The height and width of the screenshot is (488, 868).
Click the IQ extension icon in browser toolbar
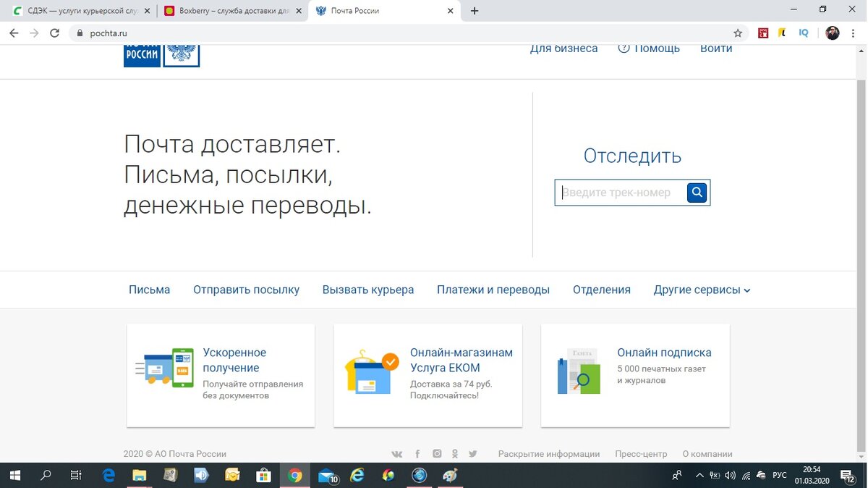point(803,33)
